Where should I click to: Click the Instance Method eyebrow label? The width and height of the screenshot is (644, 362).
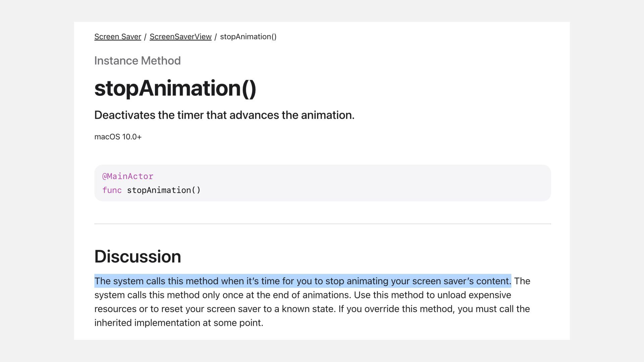pyautogui.click(x=137, y=61)
